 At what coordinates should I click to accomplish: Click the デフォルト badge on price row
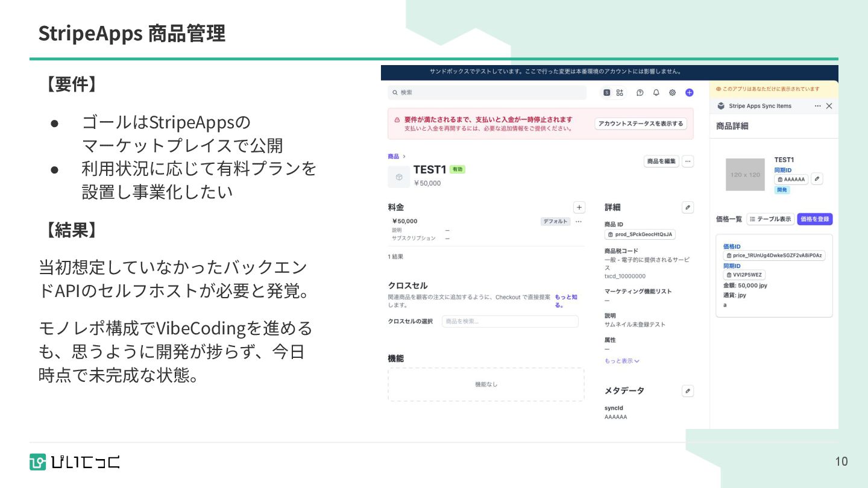tap(555, 222)
